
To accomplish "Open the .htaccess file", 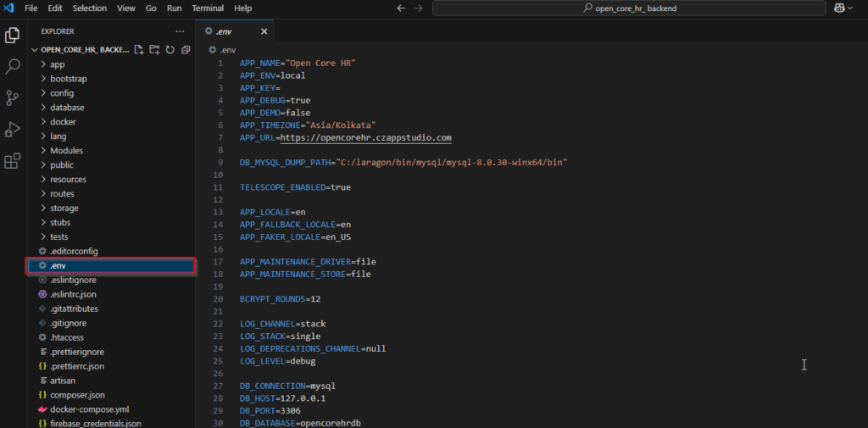I will pyautogui.click(x=111, y=338).
